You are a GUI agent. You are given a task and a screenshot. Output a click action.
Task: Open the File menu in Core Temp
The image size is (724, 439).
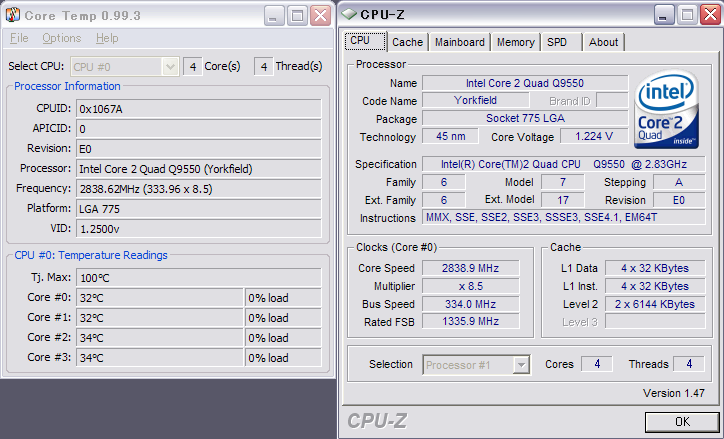(19, 38)
